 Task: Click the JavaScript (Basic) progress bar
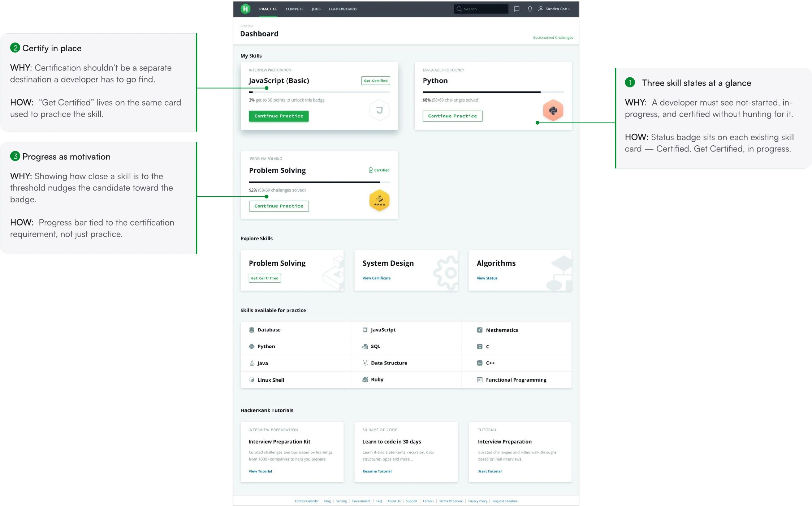(x=319, y=92)
